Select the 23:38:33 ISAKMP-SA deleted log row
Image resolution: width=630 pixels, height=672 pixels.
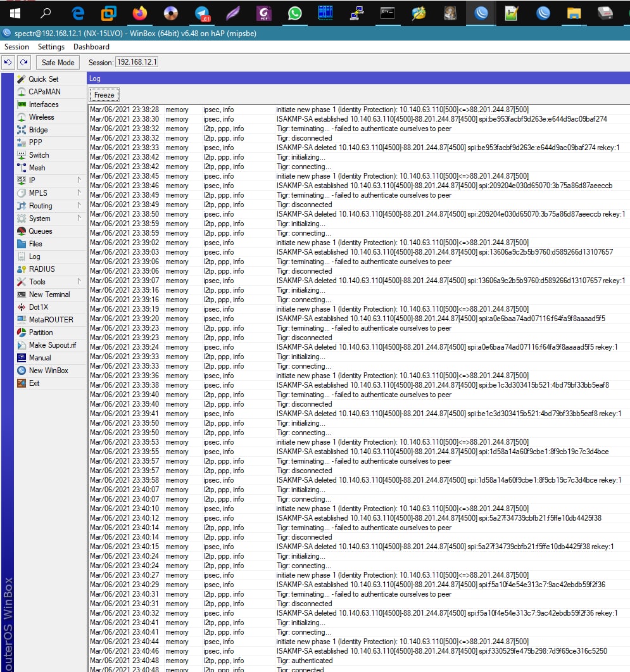pyautogui.click(x=359, y=148)
